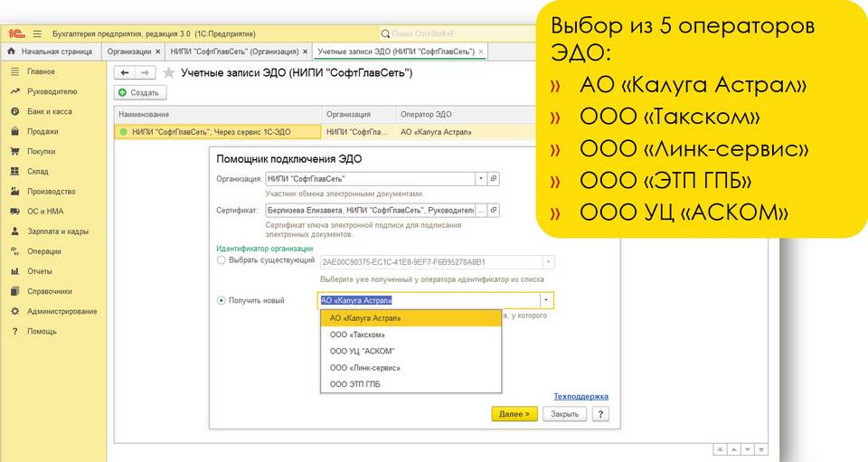Select row НИПИ "СофтГлавСеть", Через сервис 1С-ЭДО
Viewport: 868px width, 462px height.
tap(218, 132)
